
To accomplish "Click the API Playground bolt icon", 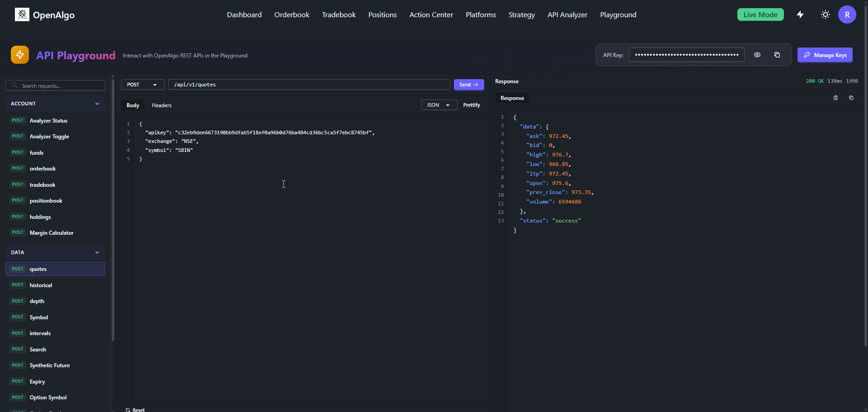I will click(x=20, y=55).
